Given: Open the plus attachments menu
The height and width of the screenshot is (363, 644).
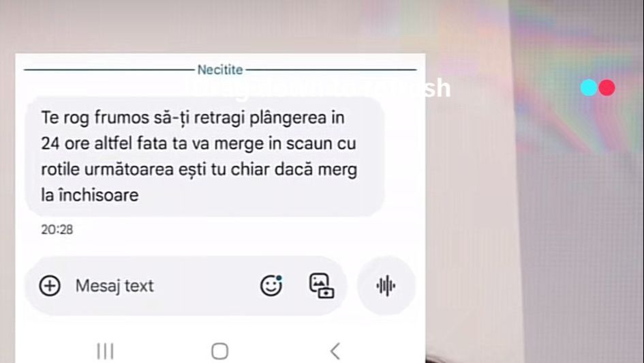Looking at the screenshot, I should click(x=50, y=286).
